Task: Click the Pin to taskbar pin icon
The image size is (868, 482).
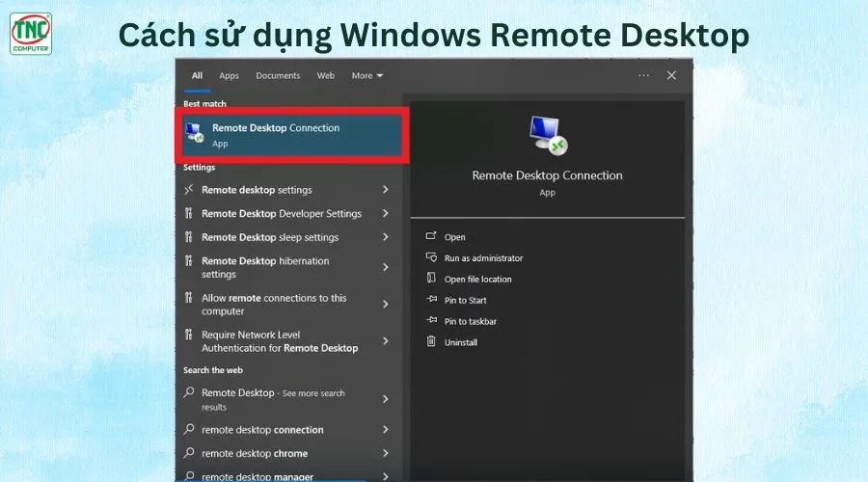Action: point(431,320)
